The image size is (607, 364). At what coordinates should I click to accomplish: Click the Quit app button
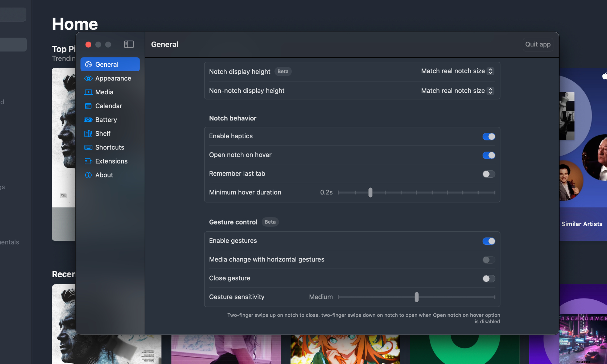tap(537, 44)
